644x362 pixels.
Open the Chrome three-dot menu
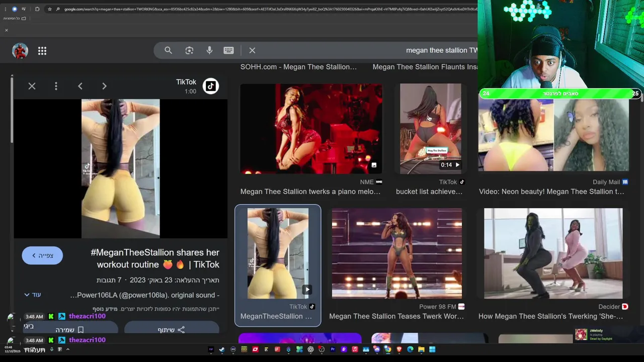point(5,9)
